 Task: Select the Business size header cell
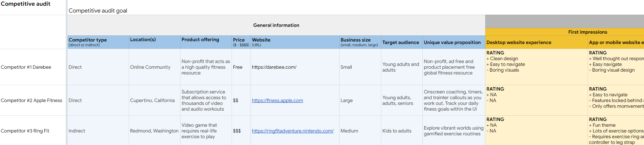tap(355, 40)
